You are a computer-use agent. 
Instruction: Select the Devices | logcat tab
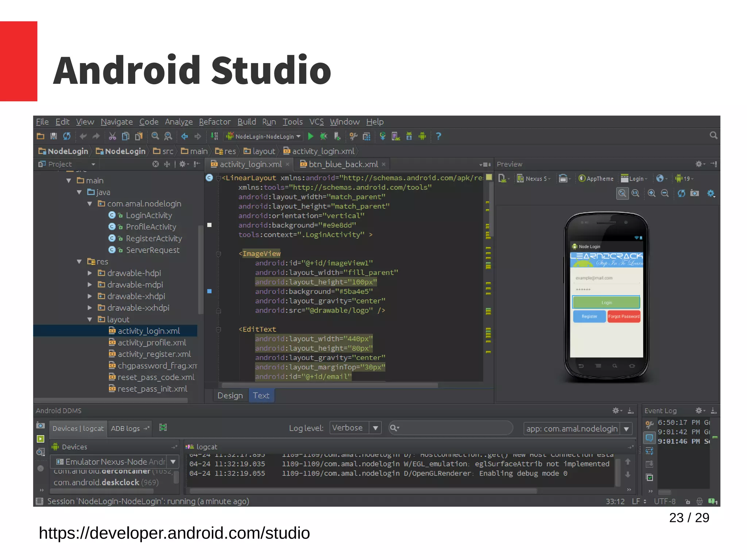click(x=78, y=428)
